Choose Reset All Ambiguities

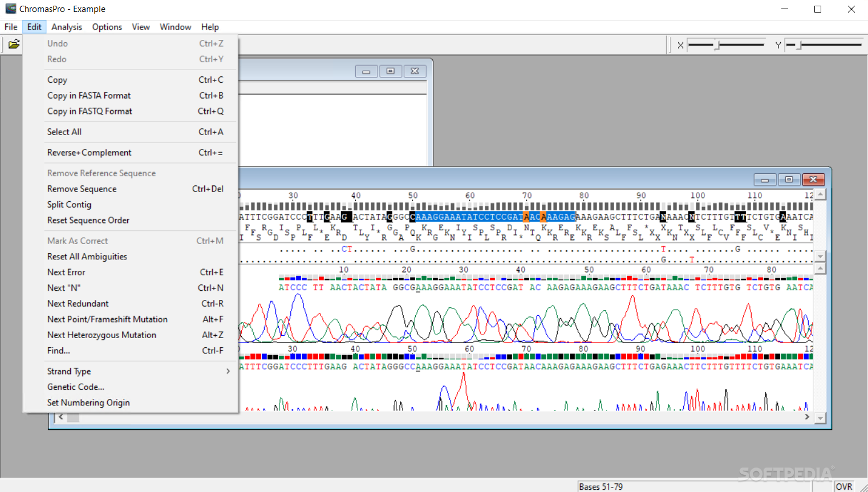click(x=131, y=257)
